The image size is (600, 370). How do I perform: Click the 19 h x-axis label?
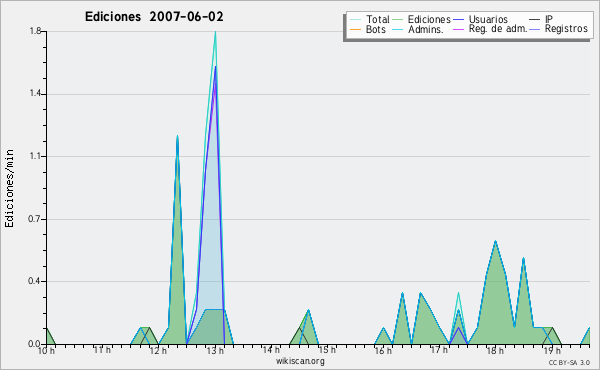(x=552, y=350)
